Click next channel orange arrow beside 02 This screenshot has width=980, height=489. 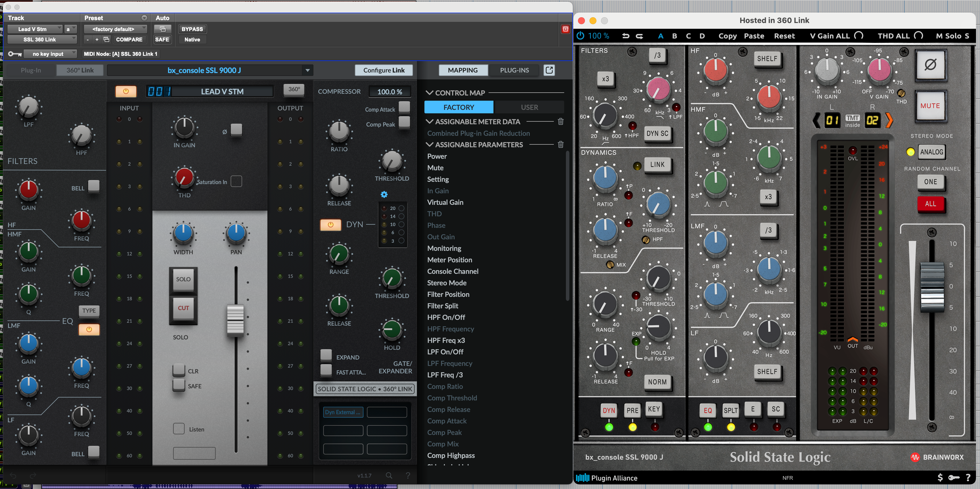(x=889, y=121)
